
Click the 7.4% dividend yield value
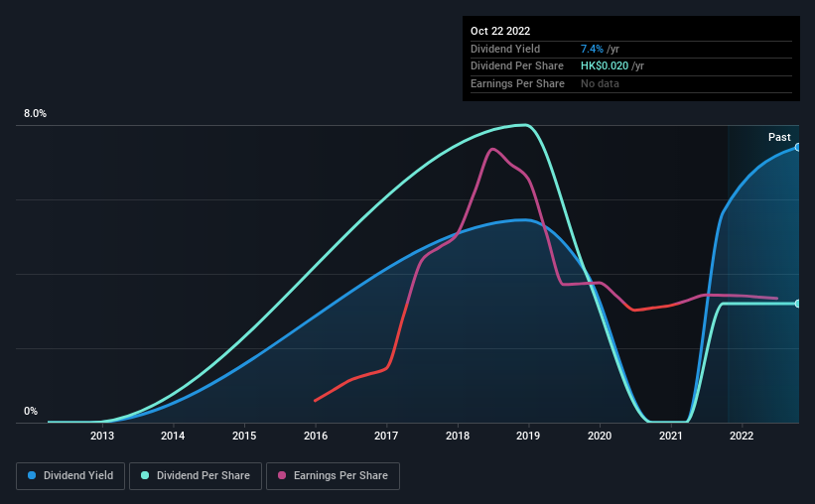click(592, 49)
